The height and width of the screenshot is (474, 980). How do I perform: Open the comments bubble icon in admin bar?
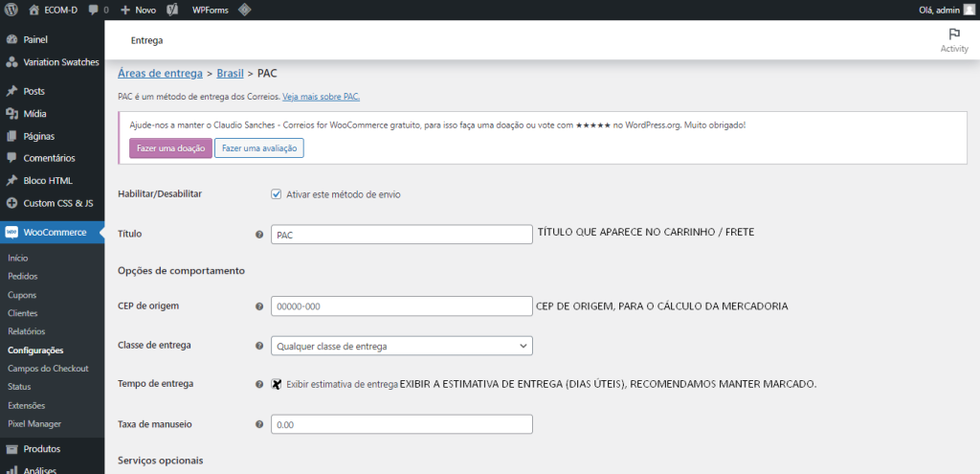click(x=94, y=10)
